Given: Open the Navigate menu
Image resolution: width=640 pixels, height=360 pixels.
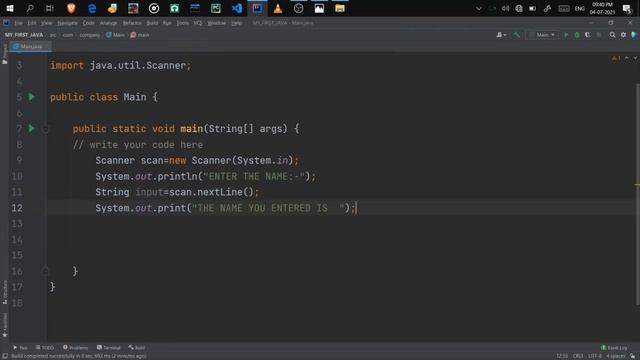Looking at the screenshot, I should pyautogui.click(x=67, y=23).
